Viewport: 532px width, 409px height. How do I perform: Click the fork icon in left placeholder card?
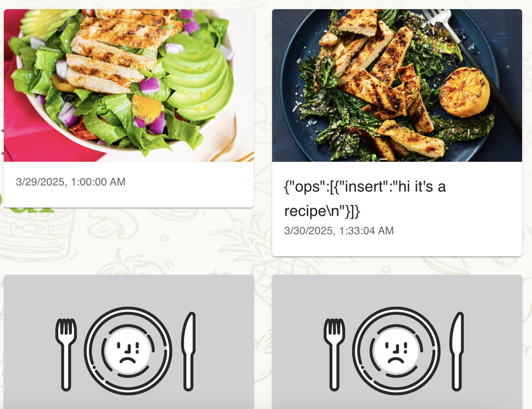pyautogui.click(x=66, y=354)
